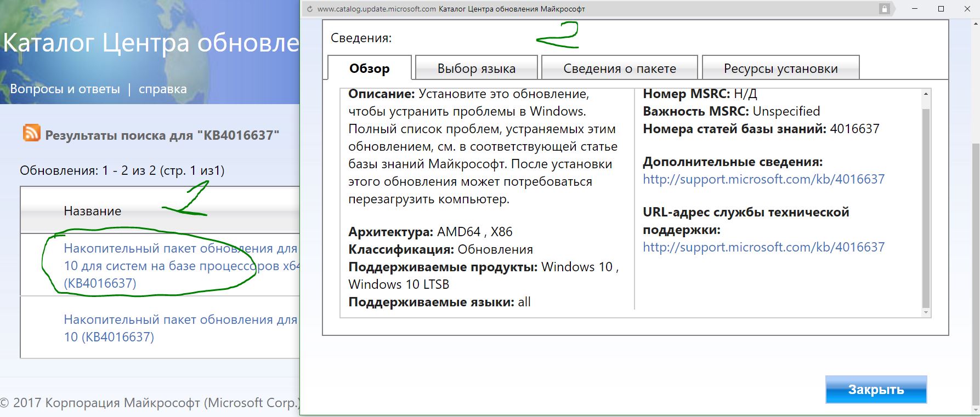The height and width of the screenshot is (417, 980).
Task: Maximize the update details popup window
Action: (941, 9)
